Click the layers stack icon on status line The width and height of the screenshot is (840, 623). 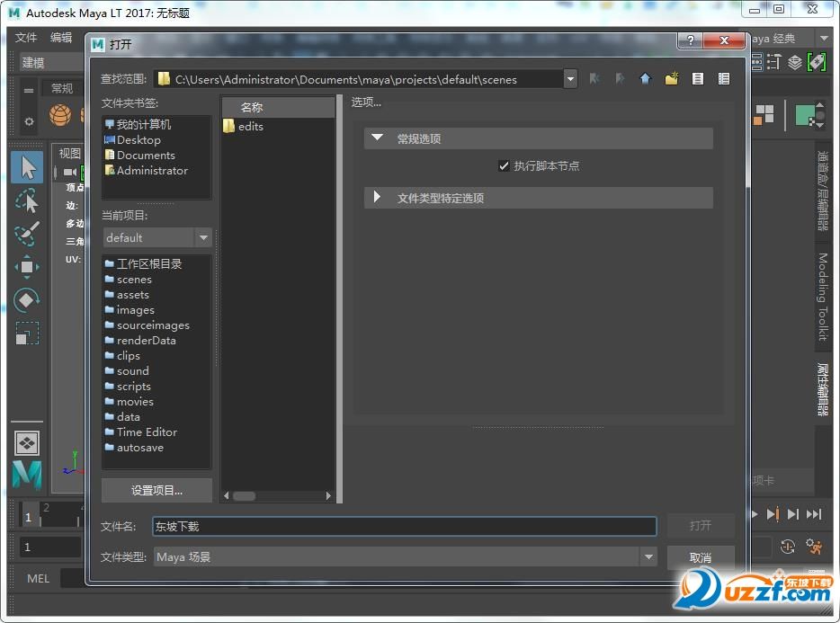(794, 63)
